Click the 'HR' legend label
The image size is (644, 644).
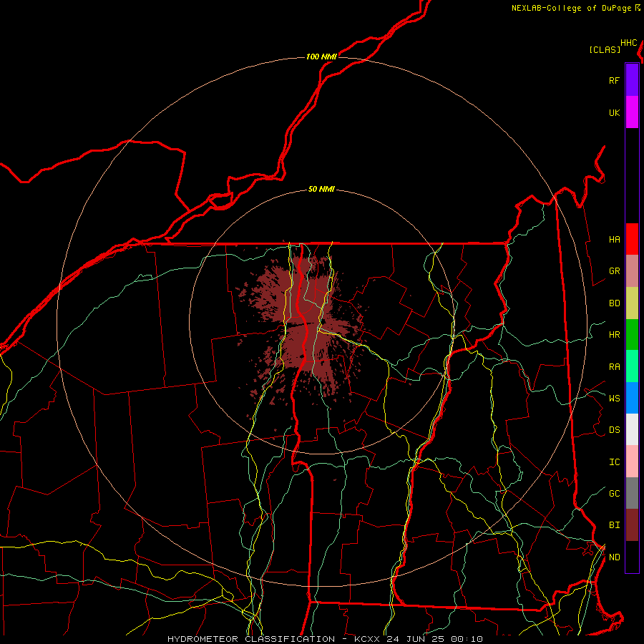pyautogui.click(x=614, y=335)
